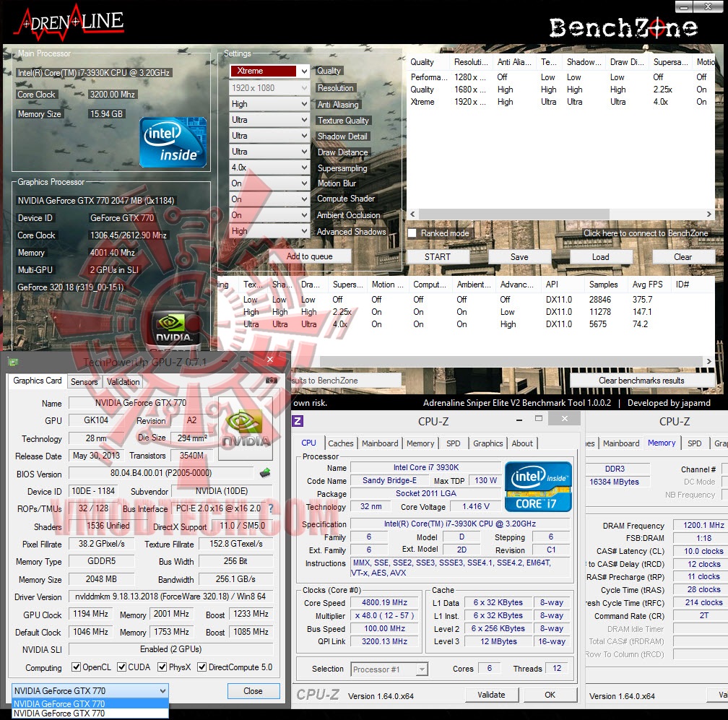Click the Avg FPS column header
The width and height of the screenshot is (728, 720).
click(x=648, y=285)
